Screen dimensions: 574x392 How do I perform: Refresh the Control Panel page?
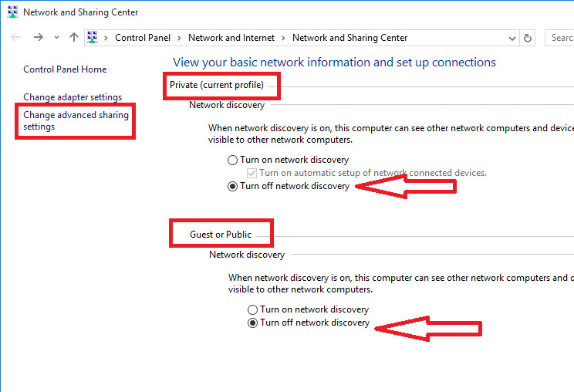(527, 38)
